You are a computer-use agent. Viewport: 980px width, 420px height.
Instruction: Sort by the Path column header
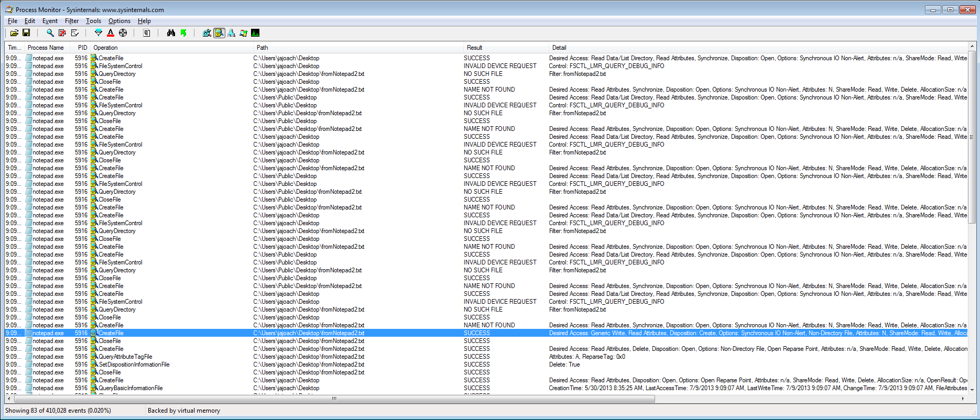[x=358, y=48]
